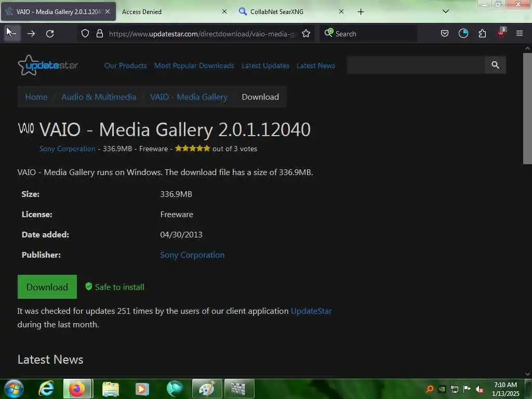Click the green Download button
532x399 pixels.
click(47, 287)
